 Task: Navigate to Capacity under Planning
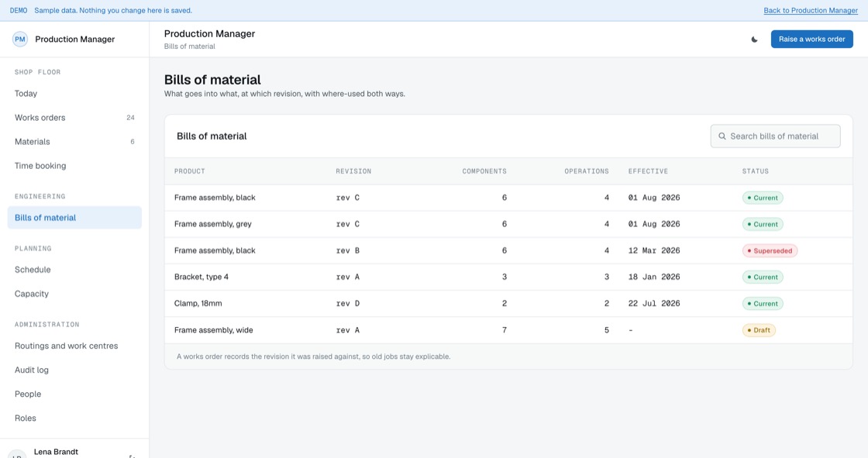tap(74, 294)
